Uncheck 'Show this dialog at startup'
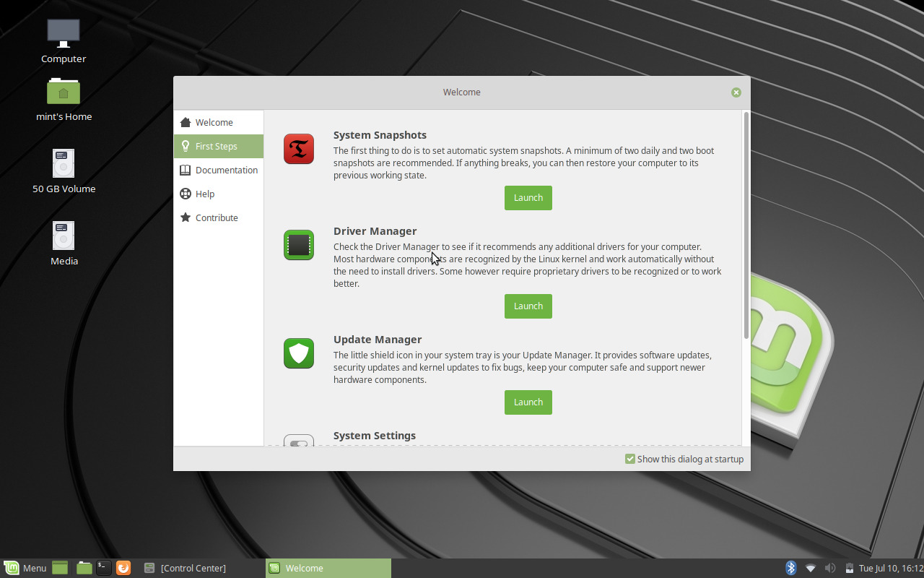Image resolution: width=924 pixels, height=578 pixels. point(629,459)
